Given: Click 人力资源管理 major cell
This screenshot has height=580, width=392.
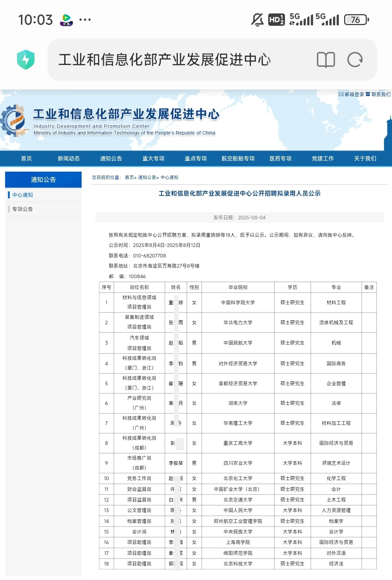Looking at the screenshot, I should click(x=336, y=510).
